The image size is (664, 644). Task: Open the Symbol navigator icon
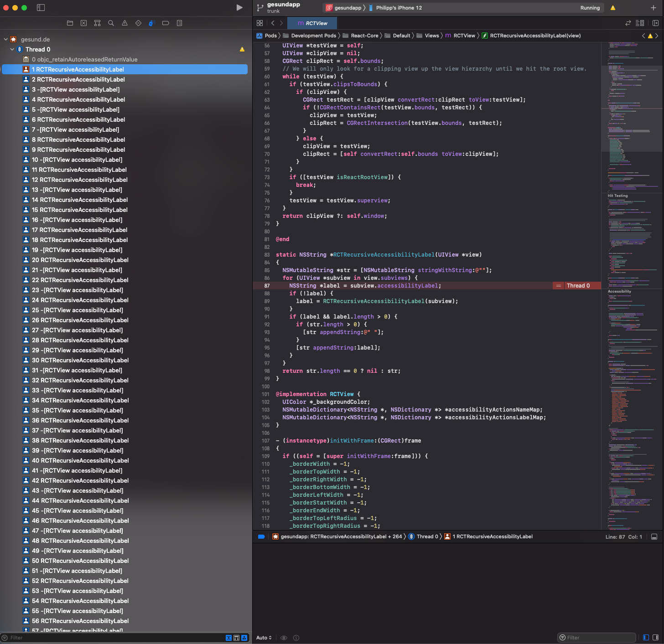click(97, 23)
